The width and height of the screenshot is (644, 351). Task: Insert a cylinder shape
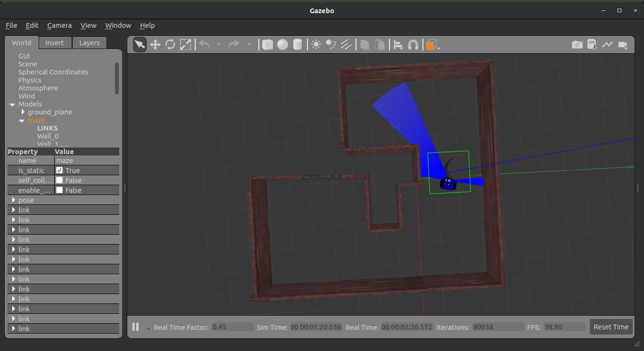(x=297, y=45)
